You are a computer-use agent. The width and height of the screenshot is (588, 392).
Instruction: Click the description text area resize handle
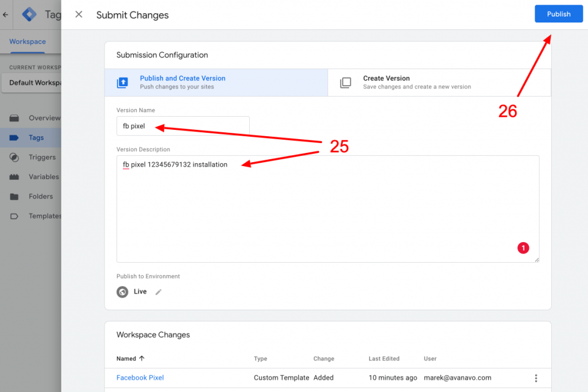pos(537,259)
